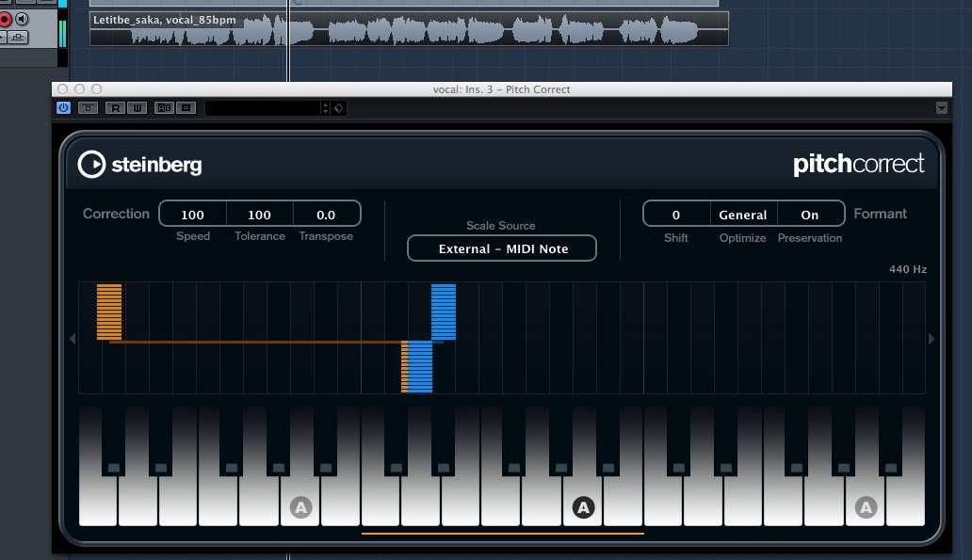This screenshot has height=560, width=972.
Task: Toggle the vocal track's red record enable button
Action: (x=5, y=19)
